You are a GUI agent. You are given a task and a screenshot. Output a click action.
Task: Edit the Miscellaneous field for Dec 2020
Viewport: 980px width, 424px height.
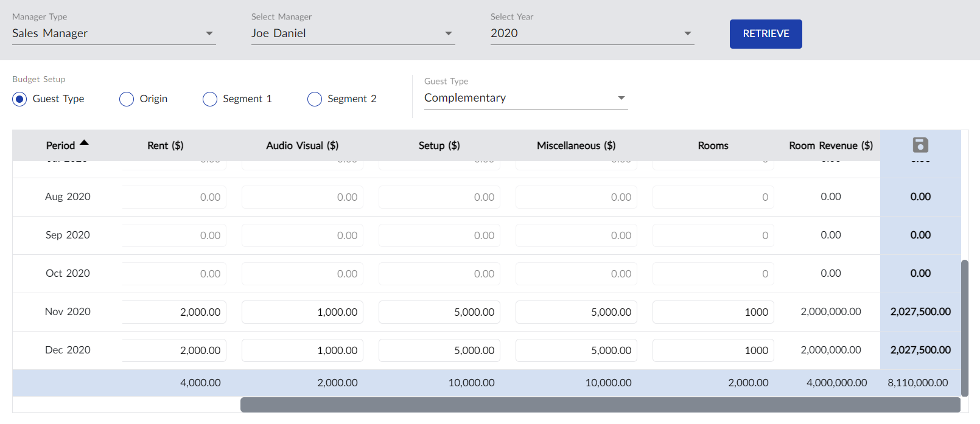pos(576,350)
